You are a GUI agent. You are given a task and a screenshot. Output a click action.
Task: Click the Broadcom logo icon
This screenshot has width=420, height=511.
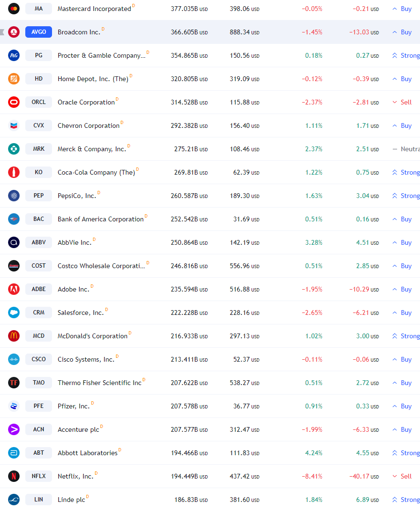coord(14,32)
